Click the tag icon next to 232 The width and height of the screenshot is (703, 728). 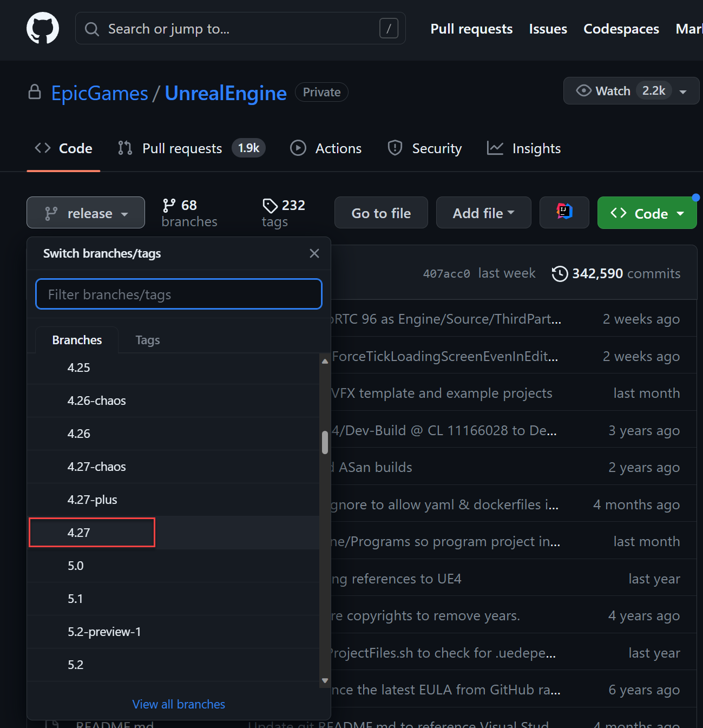pyautogui.click(x=270, y=206)
